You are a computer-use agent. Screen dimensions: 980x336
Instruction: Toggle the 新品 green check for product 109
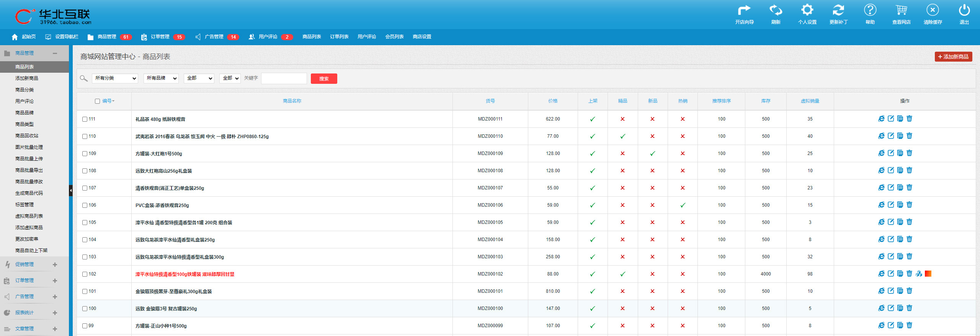click(x=653, y=153)
